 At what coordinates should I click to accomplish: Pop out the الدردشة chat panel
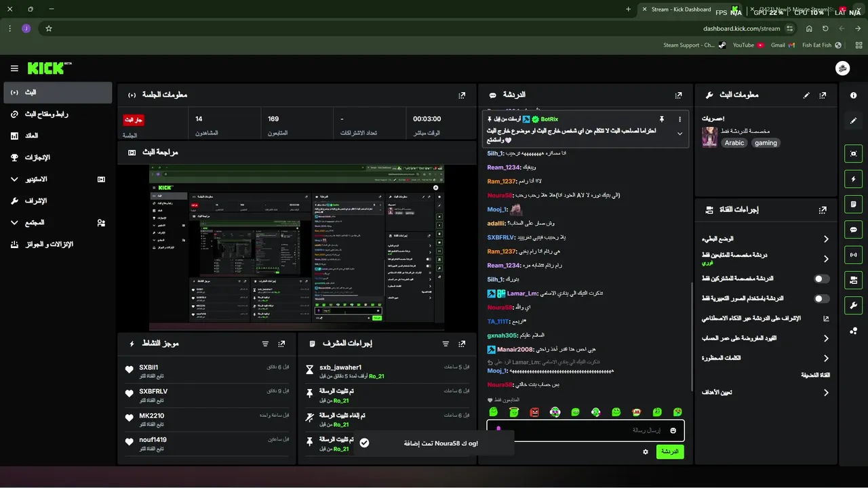point(678,96)
